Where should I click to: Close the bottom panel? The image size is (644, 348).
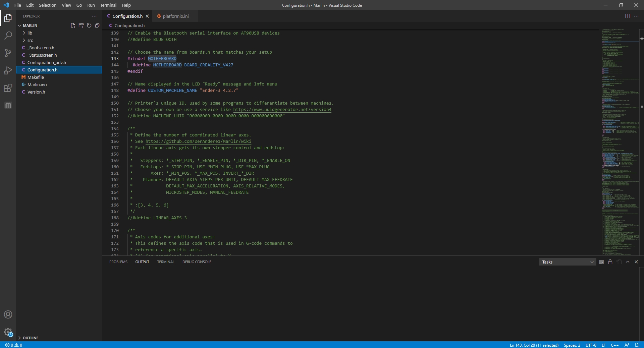pos(636,262)
